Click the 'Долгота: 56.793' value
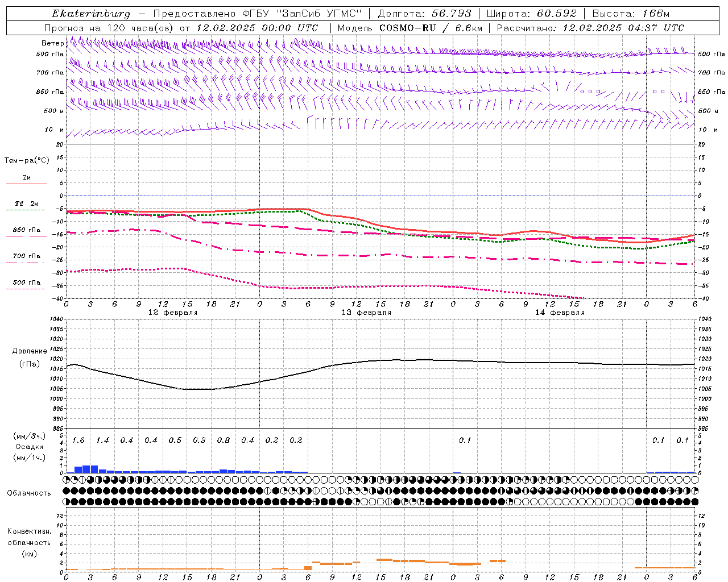The height and width of the screenshot is (582, 728). pyautogui.click(x=424, y=14)
